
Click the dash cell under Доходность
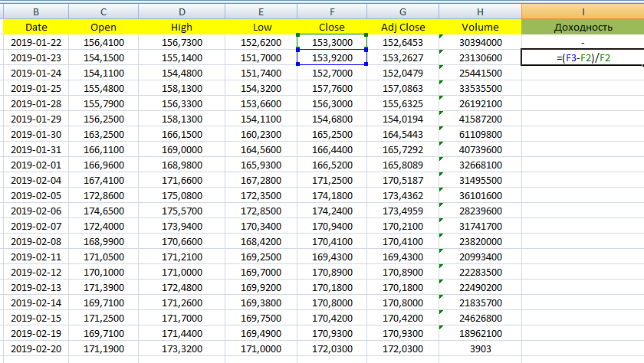(583, 42)
